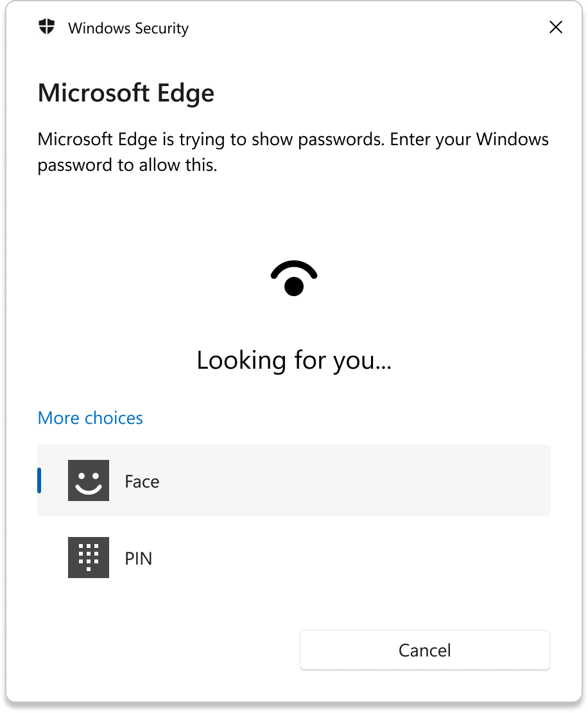
Task: Click the 'Looking for you...' status text
Action: (294, 360)
